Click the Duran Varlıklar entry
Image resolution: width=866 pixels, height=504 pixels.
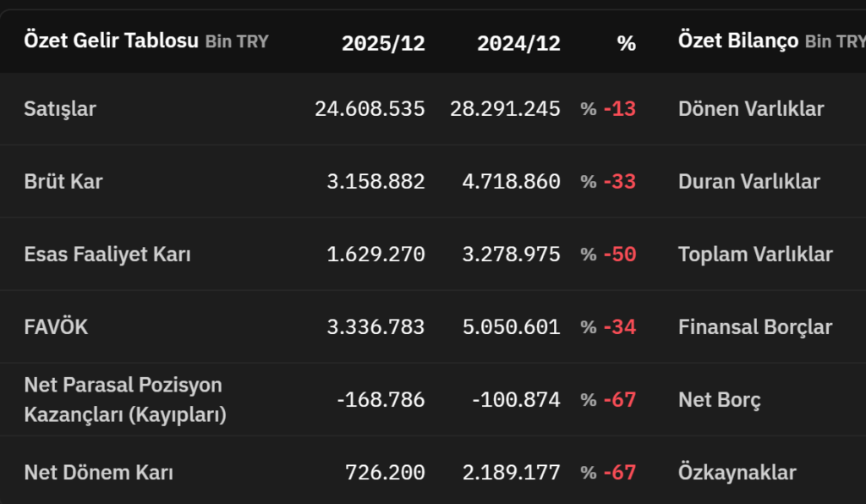pos(748,182)
